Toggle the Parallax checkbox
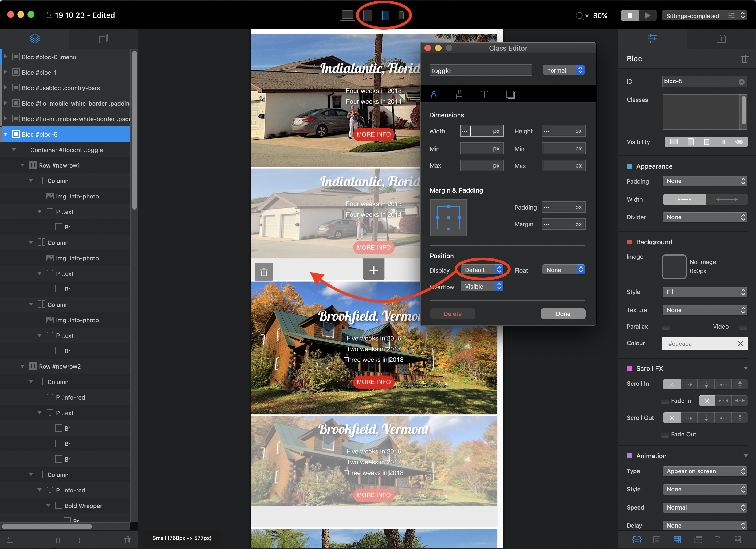Screen dimensions: 756x549 pos(666,327)
